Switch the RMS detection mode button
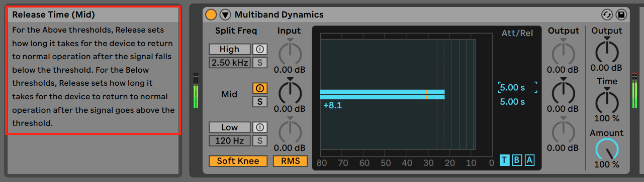The height and width of the screenshot is (182, 644). 290,161
